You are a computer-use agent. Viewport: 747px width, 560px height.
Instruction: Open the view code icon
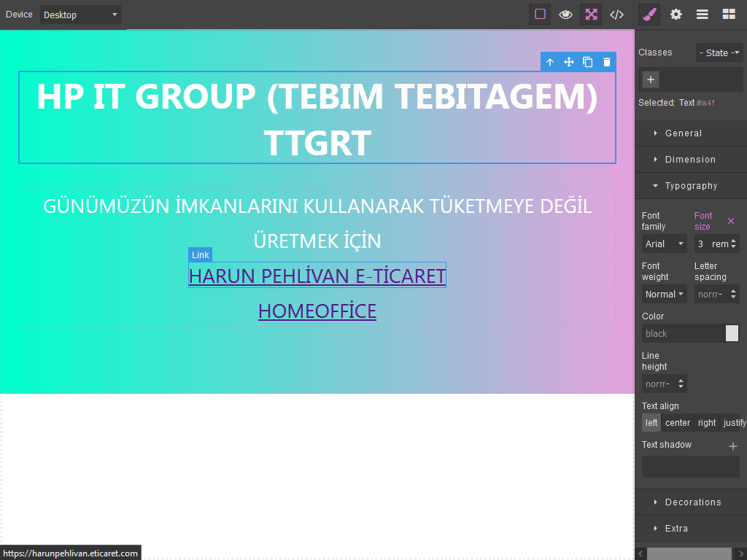click(616, 15)
